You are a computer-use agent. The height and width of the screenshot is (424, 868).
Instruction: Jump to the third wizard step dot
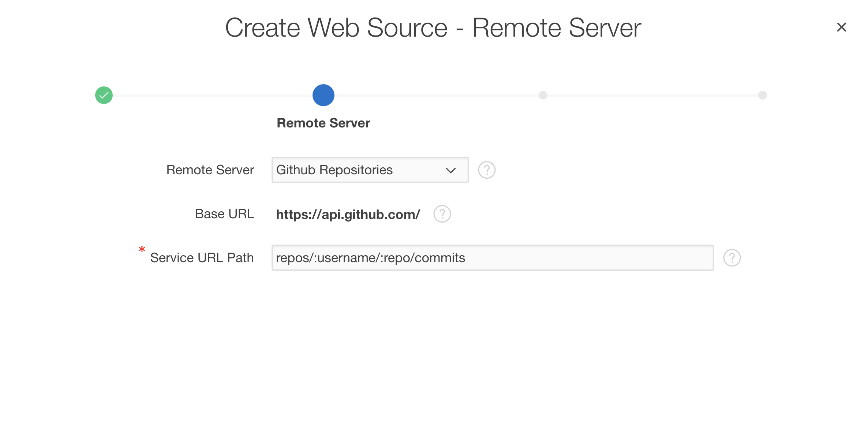coord(543,95)
